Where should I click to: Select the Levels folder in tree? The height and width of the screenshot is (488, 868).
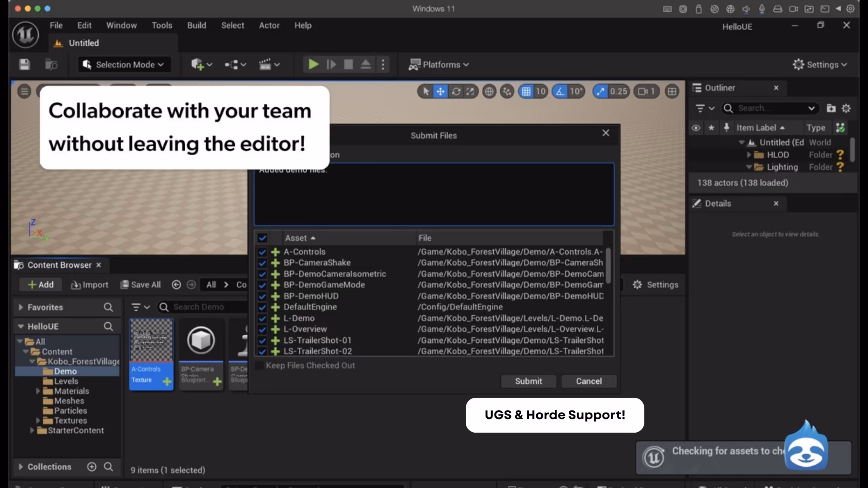click(x=66, y=381)
